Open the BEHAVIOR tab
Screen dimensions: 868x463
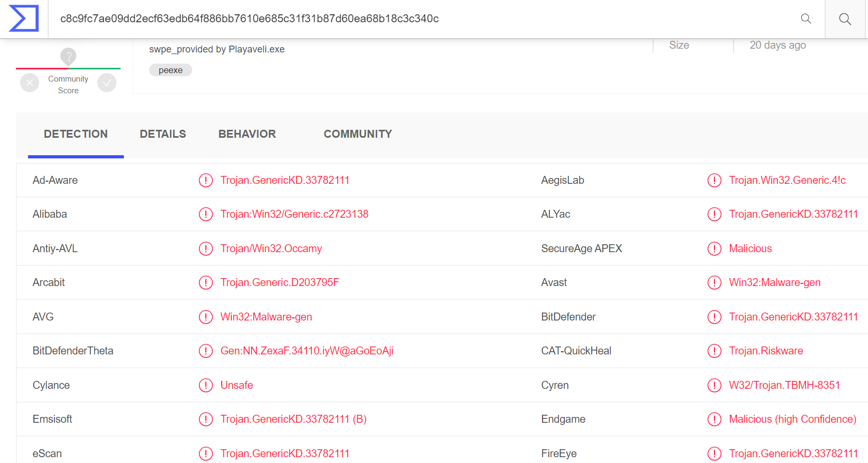(247, 134)
